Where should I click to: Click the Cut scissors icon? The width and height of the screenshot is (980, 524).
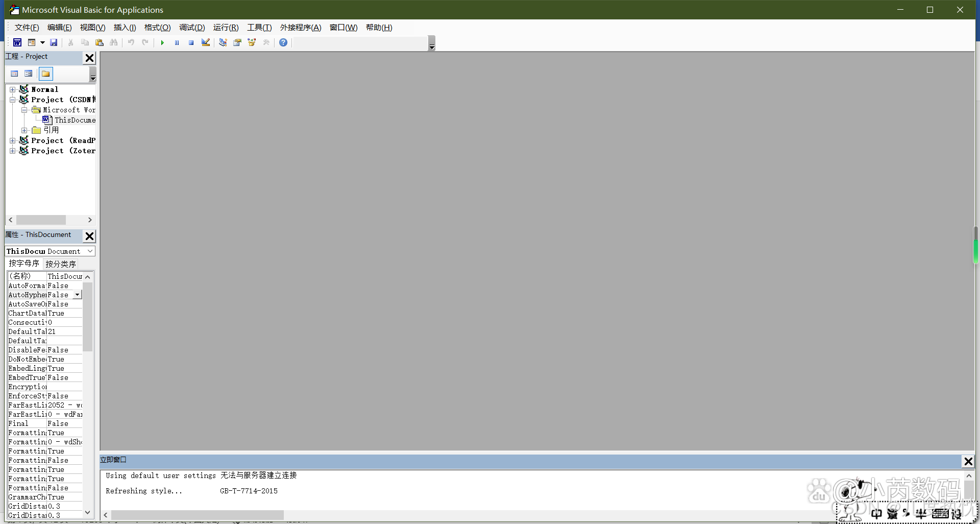pyautogui.click(x=71, y=42)
